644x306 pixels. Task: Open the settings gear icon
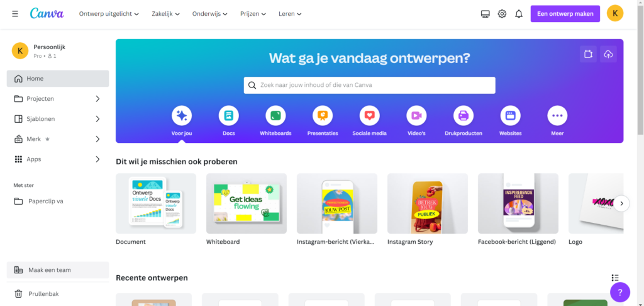tap(502, 14)
